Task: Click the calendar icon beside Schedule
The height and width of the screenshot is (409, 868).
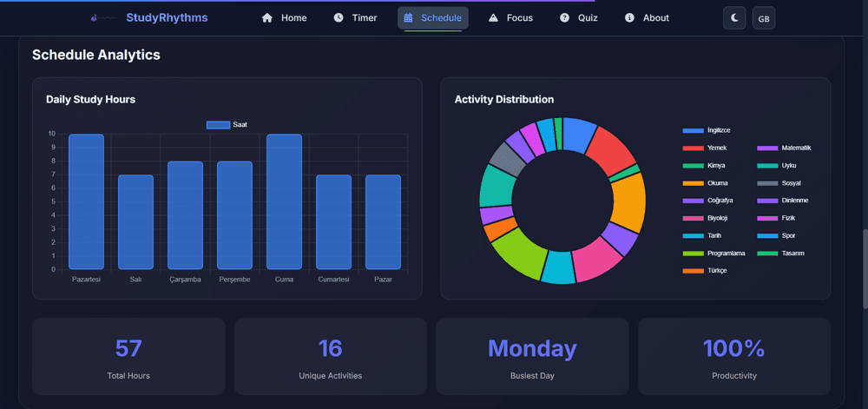Action: pos(408,18)
